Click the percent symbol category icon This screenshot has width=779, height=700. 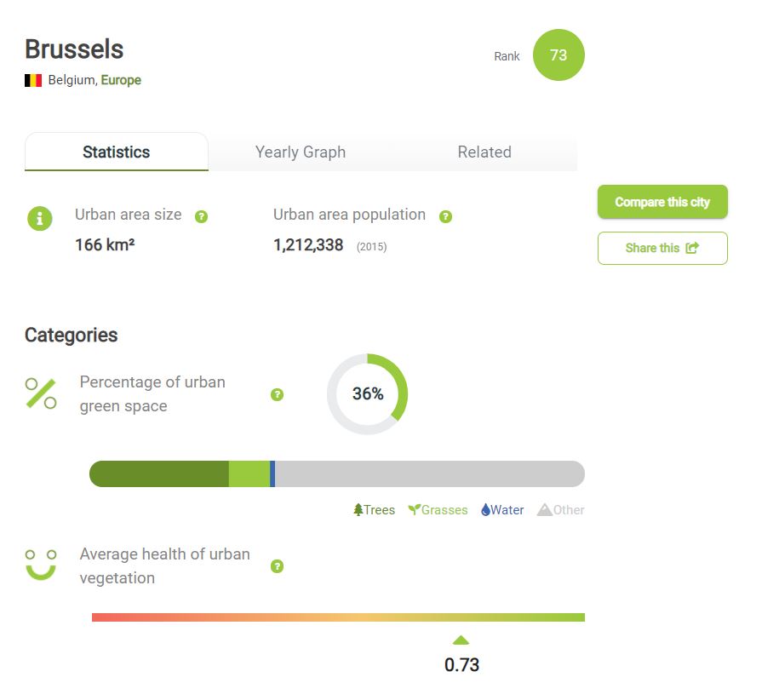coord(41,393)
